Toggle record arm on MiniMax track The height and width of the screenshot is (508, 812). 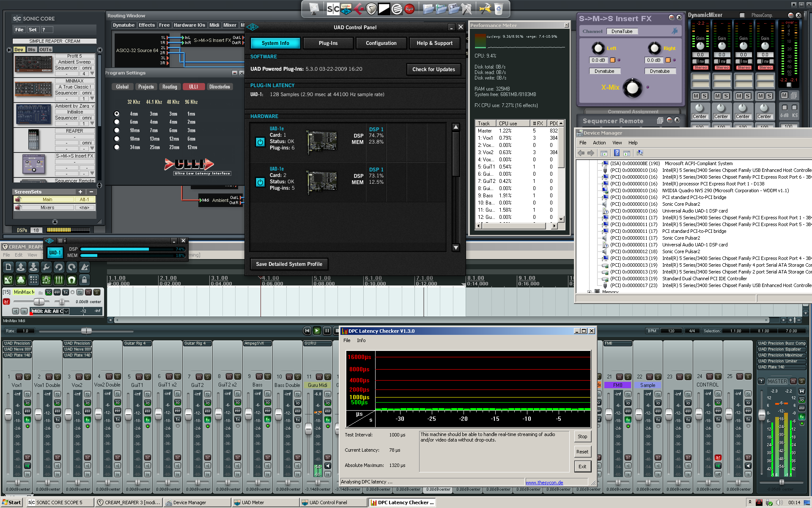pyautogui.click(x=6, y=302)
